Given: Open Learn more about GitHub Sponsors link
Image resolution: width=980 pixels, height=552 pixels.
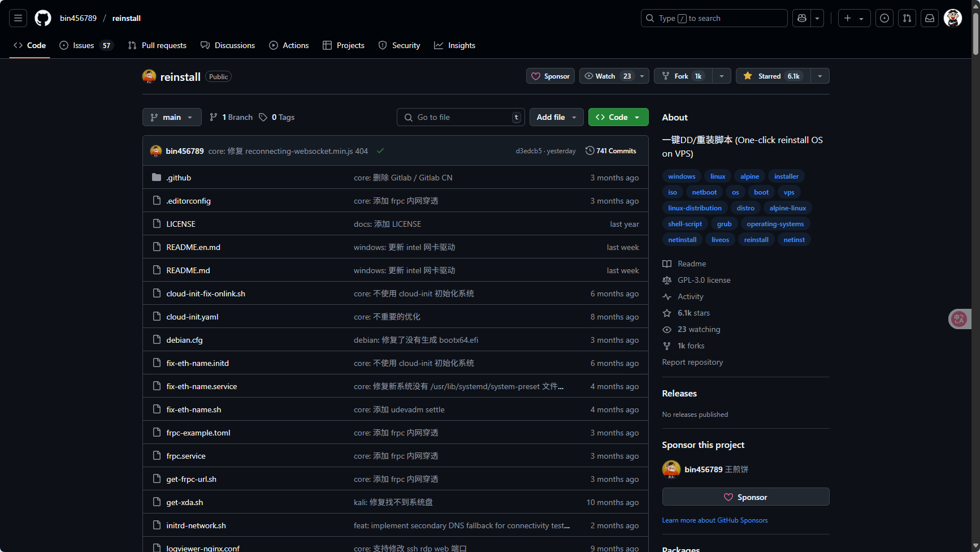Looking at the screenshot, I should point(715,520).
